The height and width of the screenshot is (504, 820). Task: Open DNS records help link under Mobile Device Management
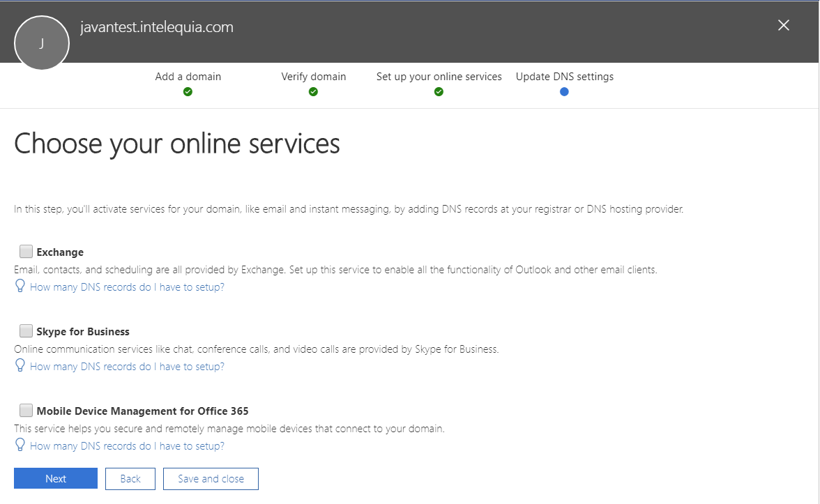(127, 445)
